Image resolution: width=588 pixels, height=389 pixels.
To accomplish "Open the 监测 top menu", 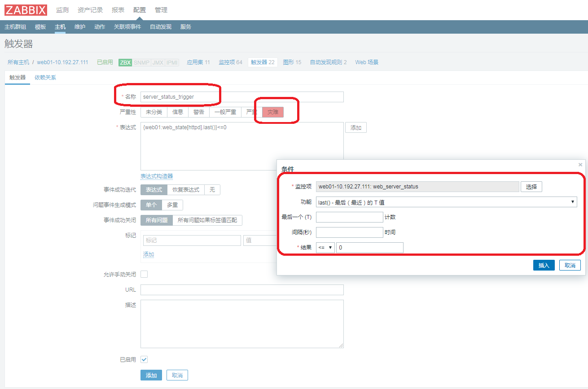I will (x=62, y=10).
